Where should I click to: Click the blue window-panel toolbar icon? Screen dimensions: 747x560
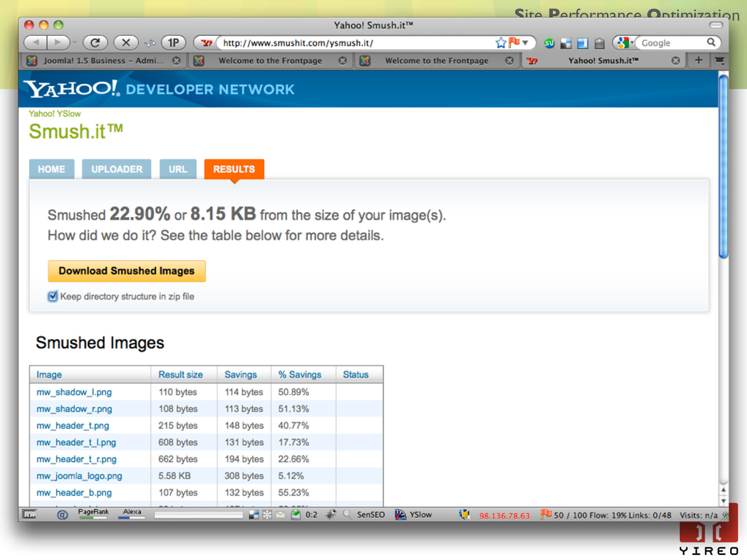click(582, 43)
